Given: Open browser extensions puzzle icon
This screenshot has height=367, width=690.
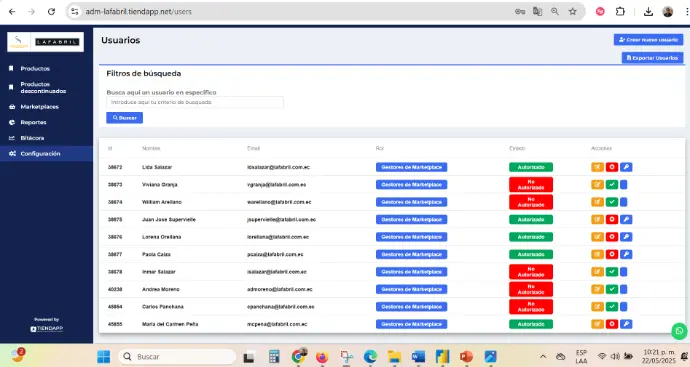Looking at the screenshot, I should (x=620, y=11).
